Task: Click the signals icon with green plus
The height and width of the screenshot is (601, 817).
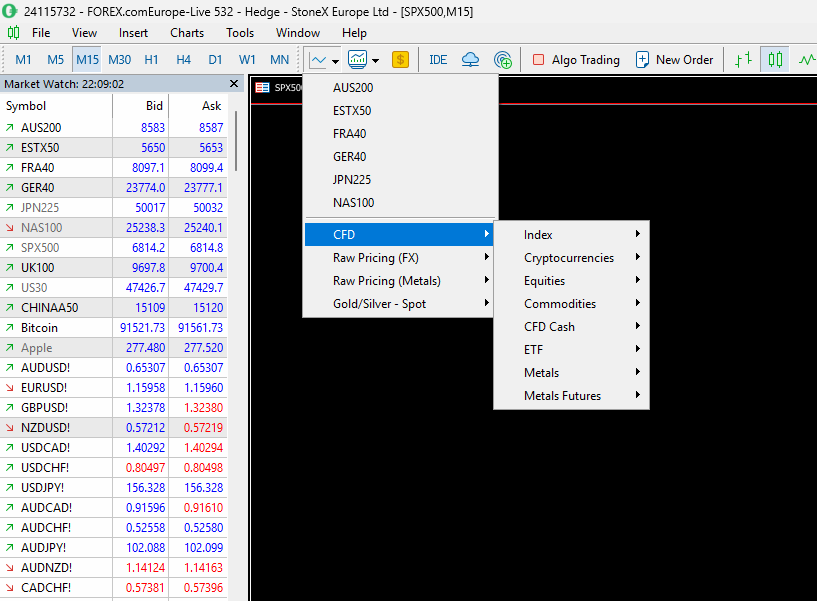Action: pyautogui.click(x=503, y=60)
